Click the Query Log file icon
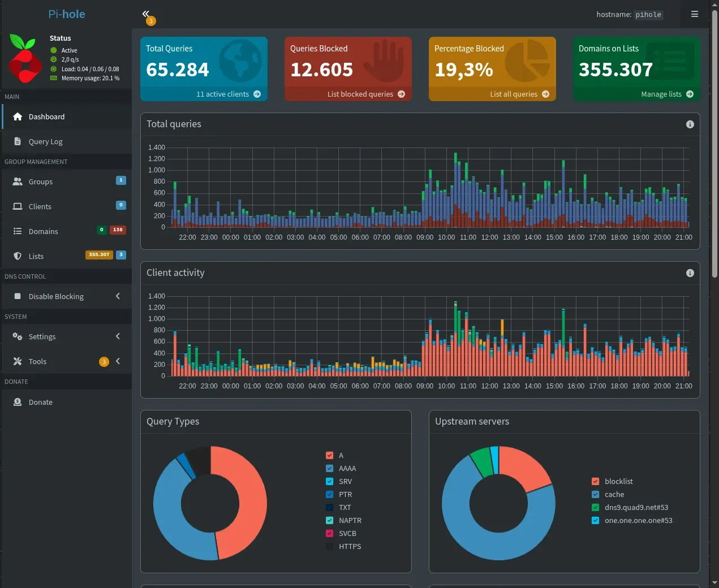This screenshot has width=719, height=588. pyautogui.click(x=18, y=141)
